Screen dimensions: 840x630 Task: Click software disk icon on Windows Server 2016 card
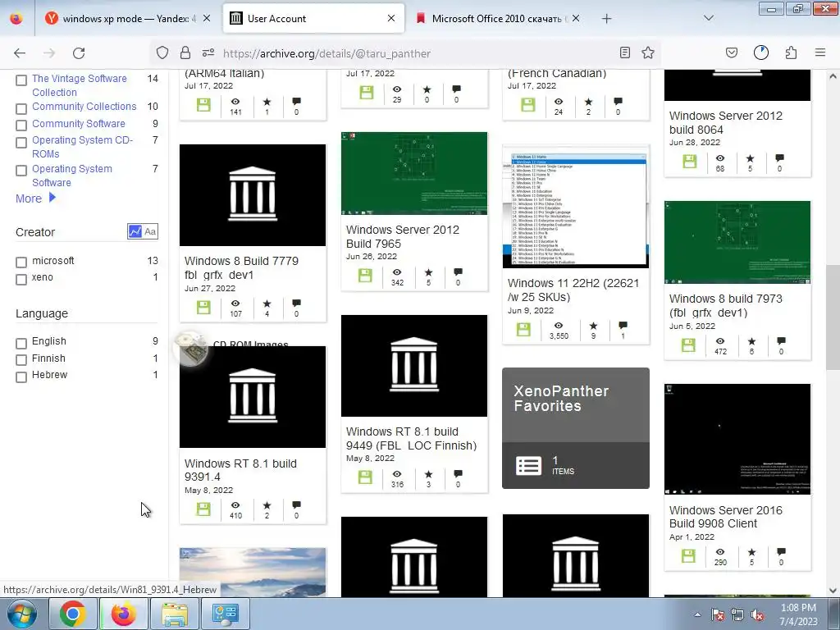coord(688,556)
